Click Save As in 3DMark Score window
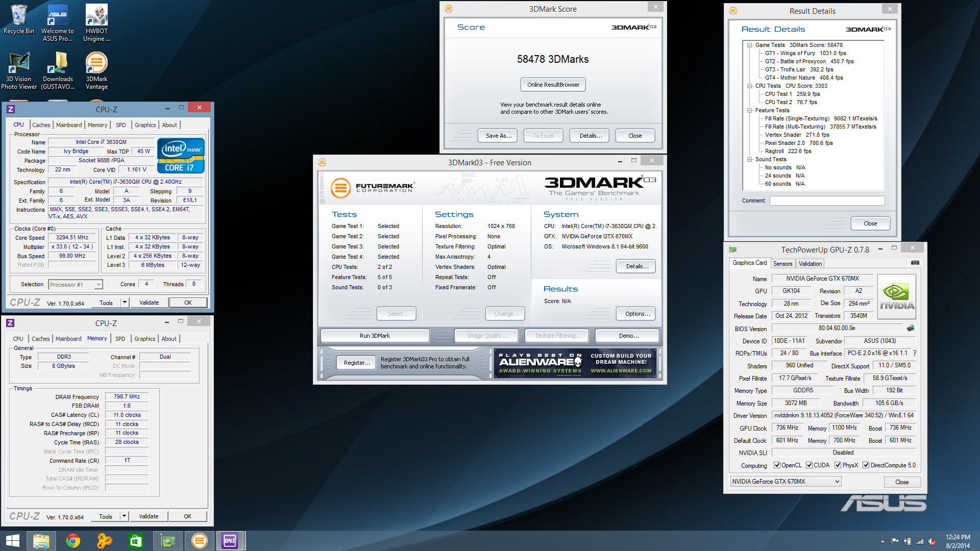The width and height of the screenshot is (980, 551). pos(498,136)
